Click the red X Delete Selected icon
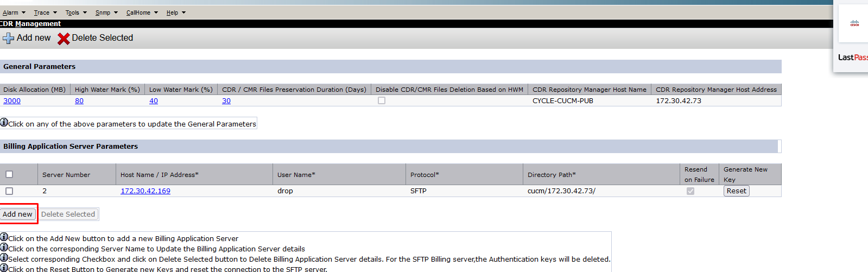The height and width of the screenshot is (272, 868). pos(64,39)
